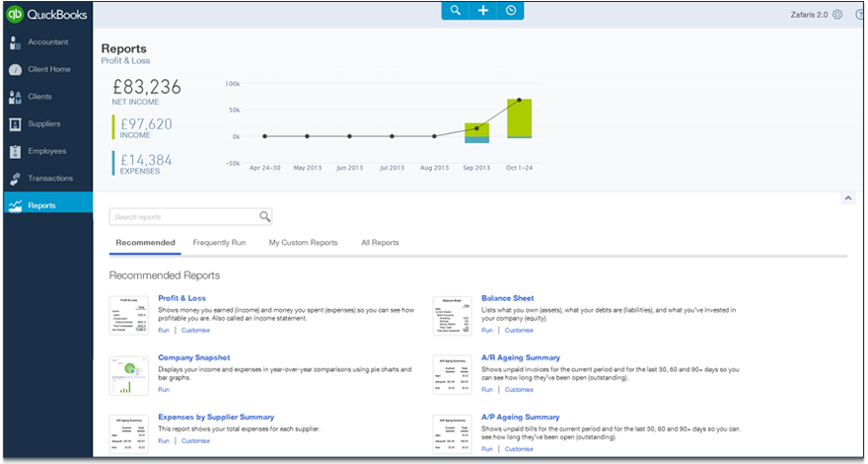
Task: Click the QuickBooks logo icon
Action: pos(15,15)
